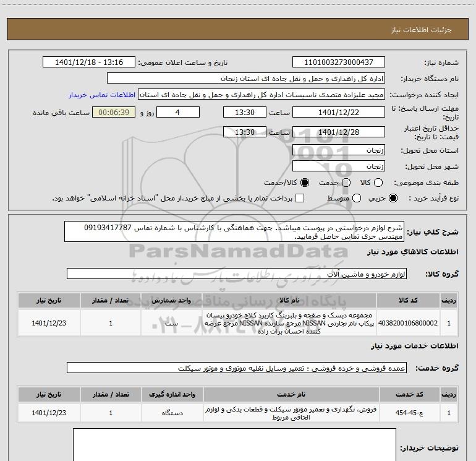Screen dimensions: 476x461
Task: Click the response deadline date 1401/12/22
Action: 339,112
